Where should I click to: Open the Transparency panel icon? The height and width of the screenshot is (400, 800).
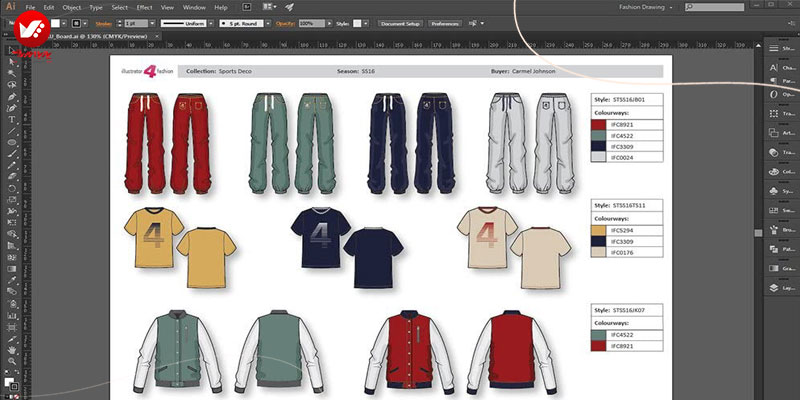[774, 152]
